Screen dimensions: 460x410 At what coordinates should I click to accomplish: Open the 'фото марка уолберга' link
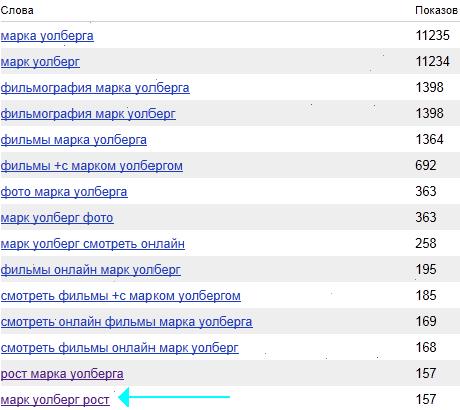point(64,192)
